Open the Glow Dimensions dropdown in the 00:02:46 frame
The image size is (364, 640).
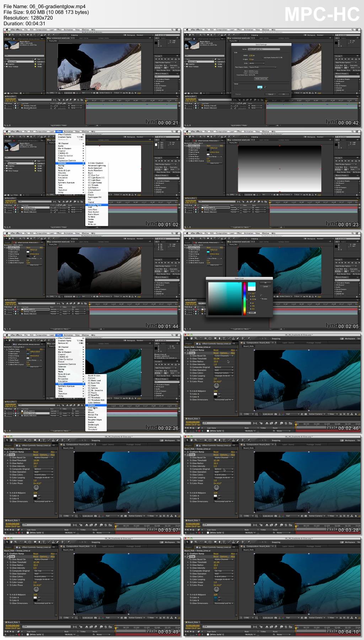coord(224,400)
